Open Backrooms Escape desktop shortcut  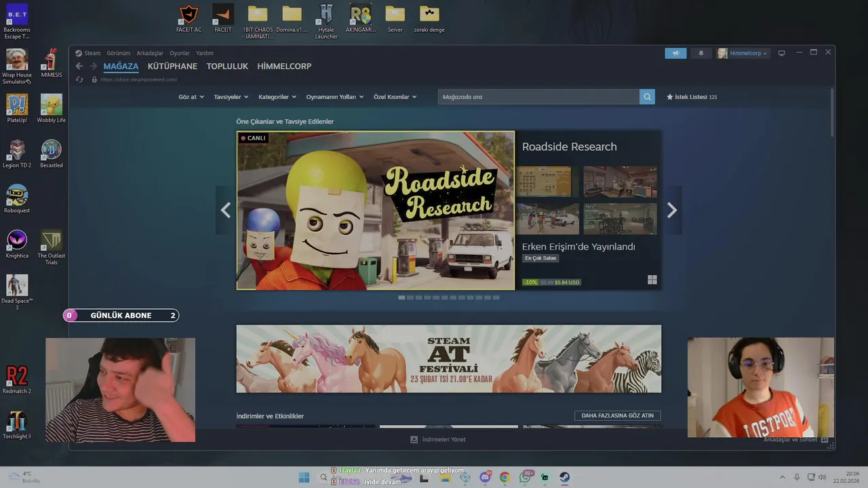tap(17, 22)
